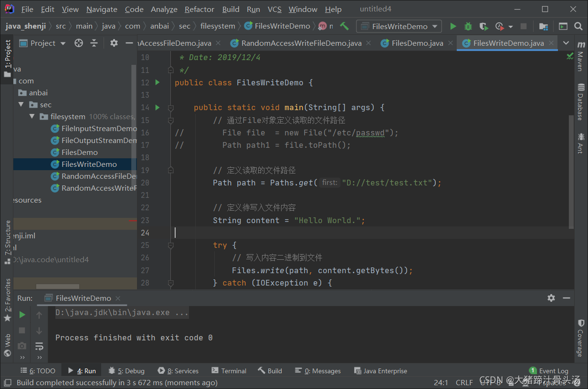Run FilesWriteDemo with the green toolbar arrow
The height and width of the screenshot is (389, 588).
point(453,26)
